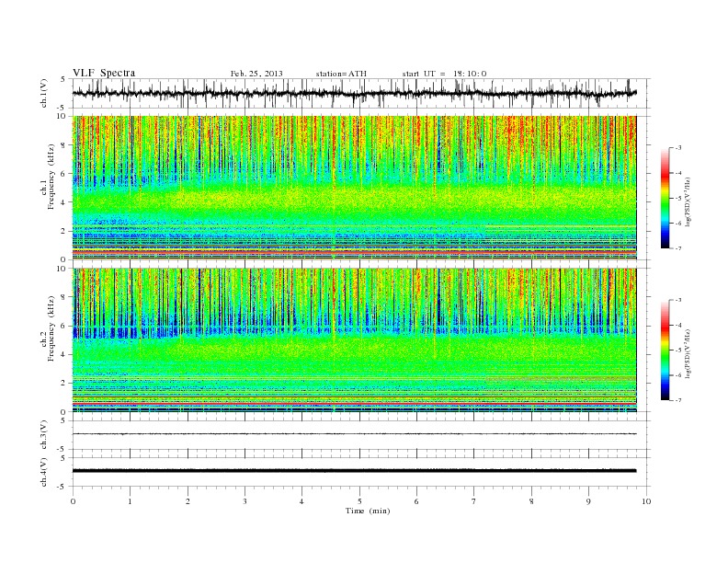Click the "VLF Spectra" plot title

coord(104,73)
